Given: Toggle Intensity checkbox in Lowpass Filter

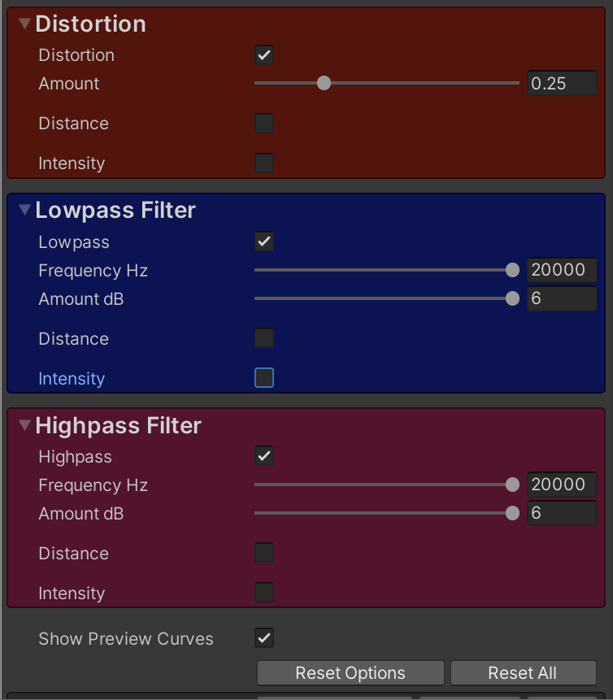Looking at the screenshot, I should [x=264, y=378].
